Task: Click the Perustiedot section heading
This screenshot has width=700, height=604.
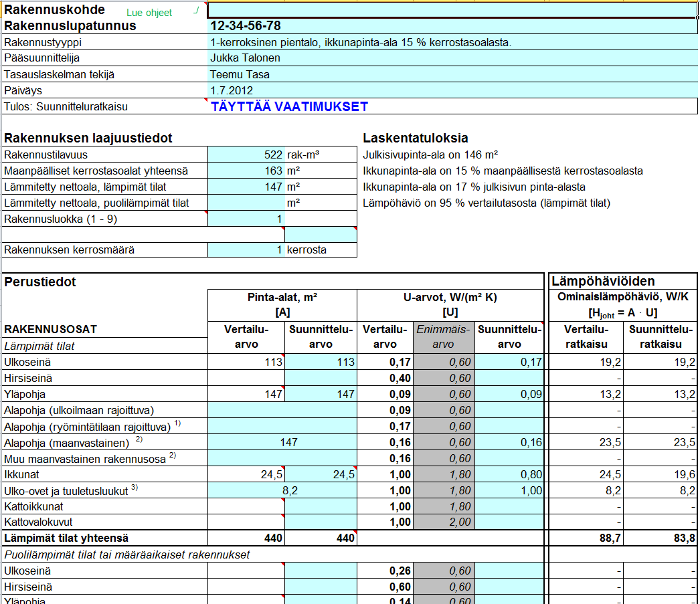Action: 40,282
